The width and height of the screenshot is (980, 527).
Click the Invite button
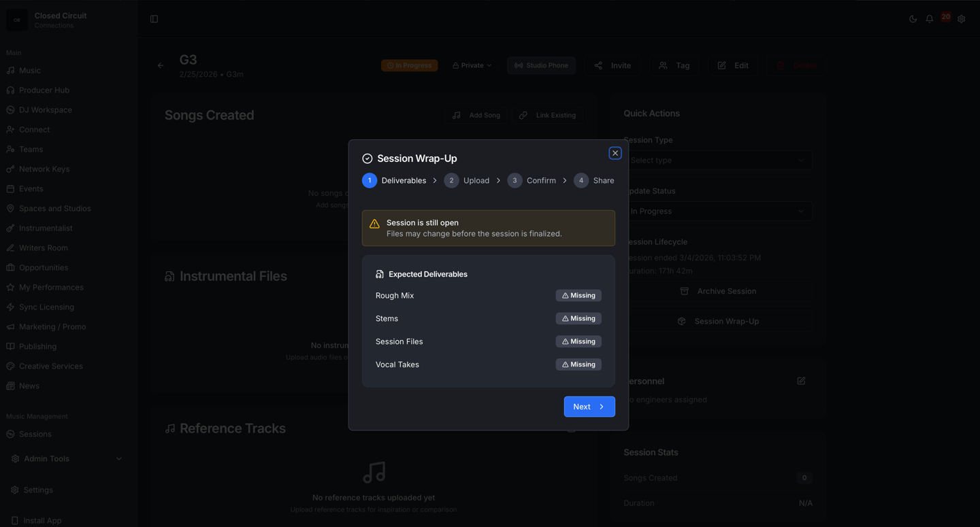pyautogui.click(x=612, y=65)
